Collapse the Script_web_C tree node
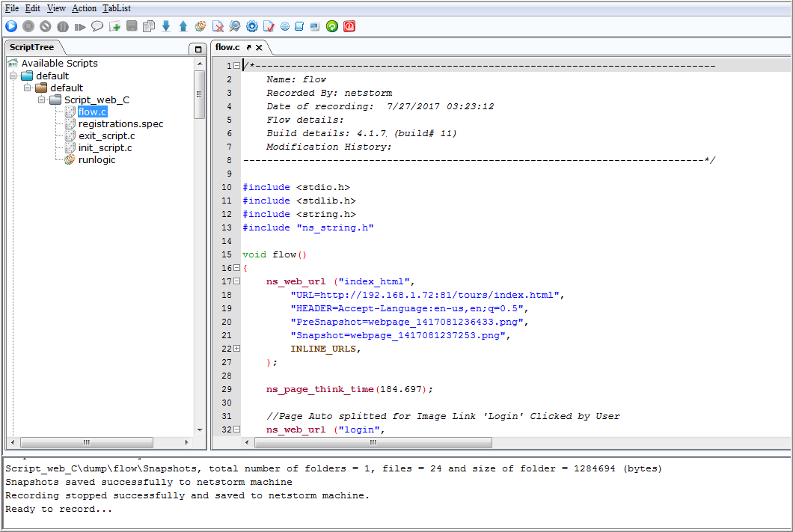793x532 pixels. (x=40, y=100)
